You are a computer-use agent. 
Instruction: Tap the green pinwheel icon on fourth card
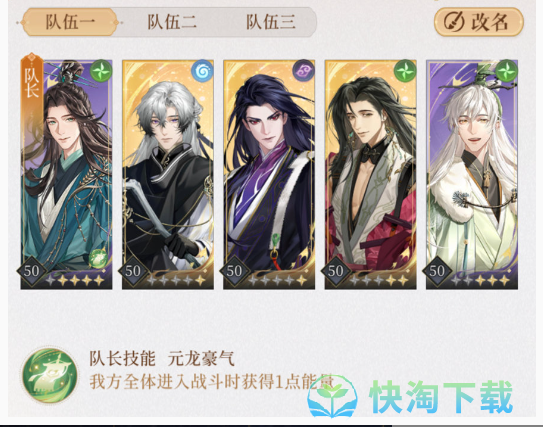click(x=405, y=71)
